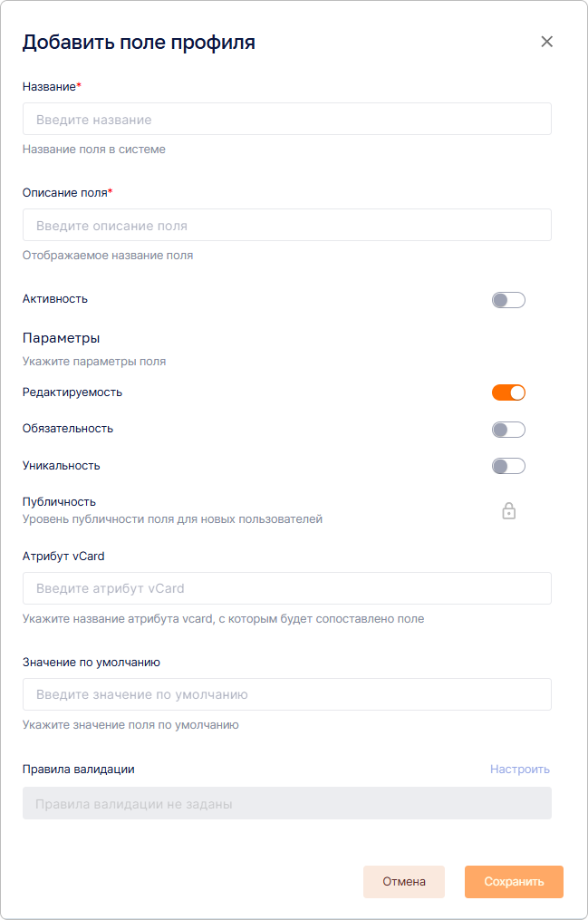The image size is (588, 920).
Task: Disable the Редактируемость switch
Action: pos(508,392)
